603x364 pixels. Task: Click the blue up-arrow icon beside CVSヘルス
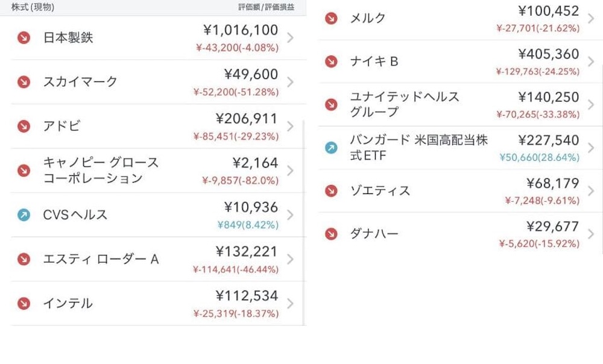pyautogui.click(x=24, y=215)
